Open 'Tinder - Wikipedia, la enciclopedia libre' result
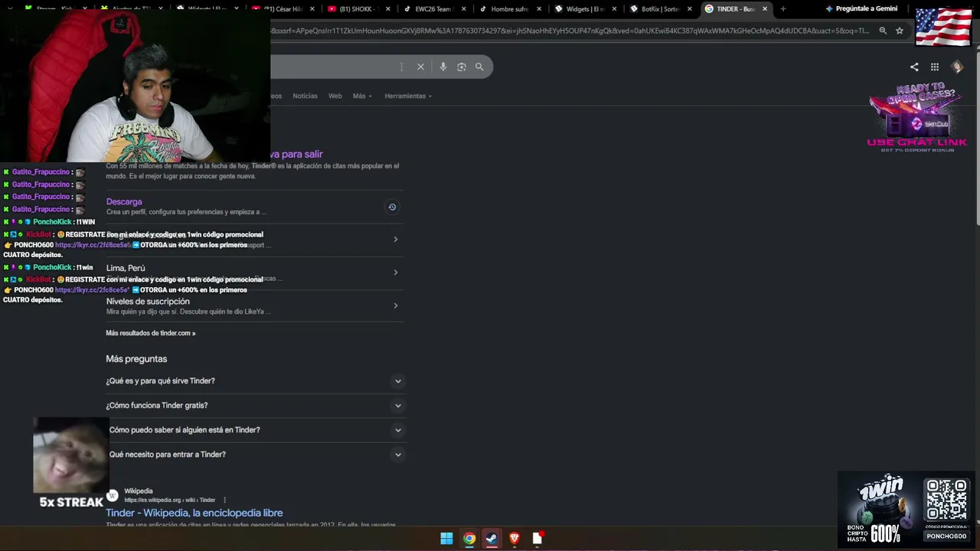The height and width of the screenshot is (551, 980). coord(194,513)
